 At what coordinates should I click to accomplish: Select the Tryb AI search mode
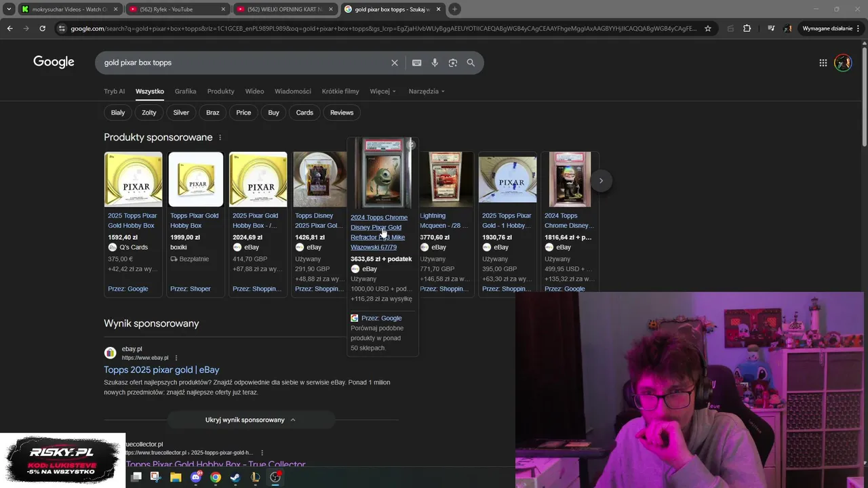pos(114,91)
